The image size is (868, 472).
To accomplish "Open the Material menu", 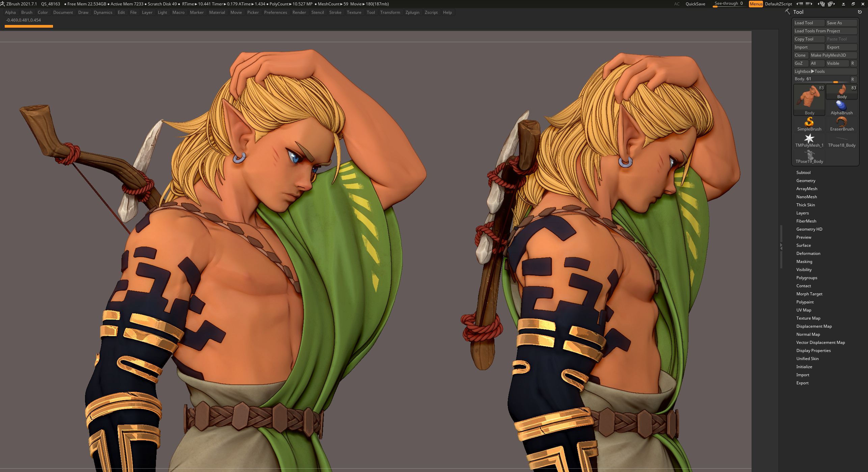I will click(x=217, y=12).
